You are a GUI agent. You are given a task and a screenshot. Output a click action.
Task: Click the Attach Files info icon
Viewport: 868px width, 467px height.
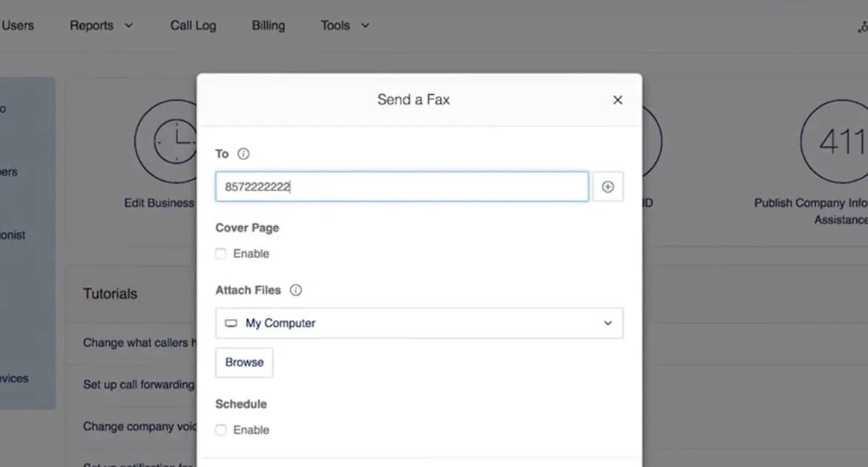tap(295, 291)
